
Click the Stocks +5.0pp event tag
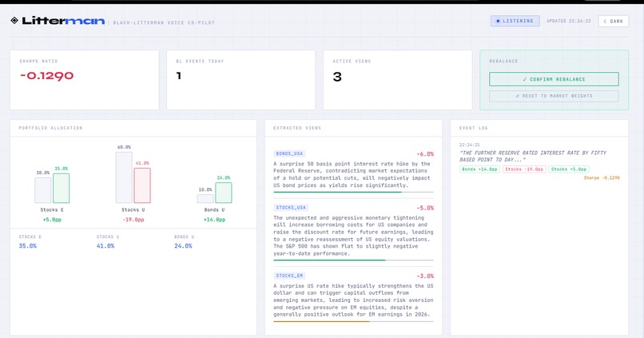pyautogui.click(x=568, y=169)
